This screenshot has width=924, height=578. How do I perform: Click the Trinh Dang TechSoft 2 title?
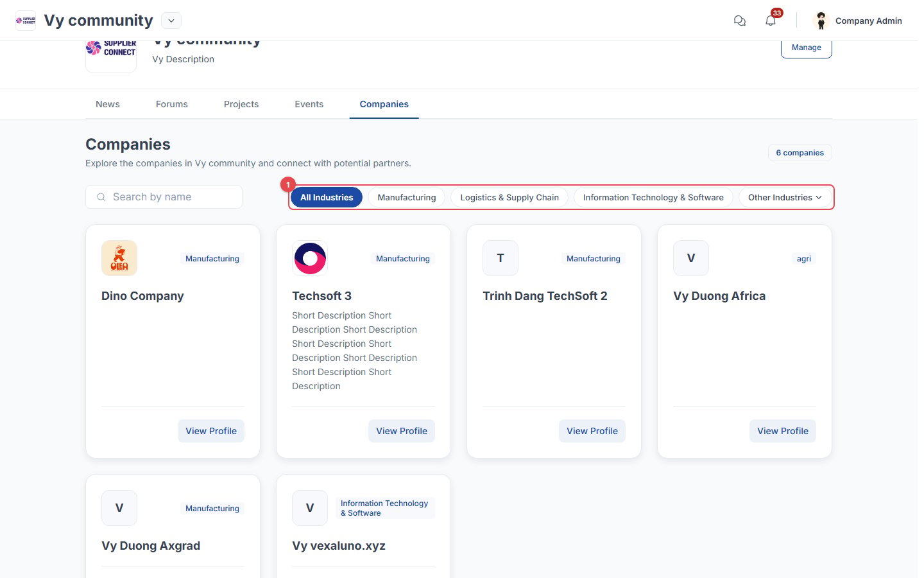pyautogui.click(x=545, y=296)
